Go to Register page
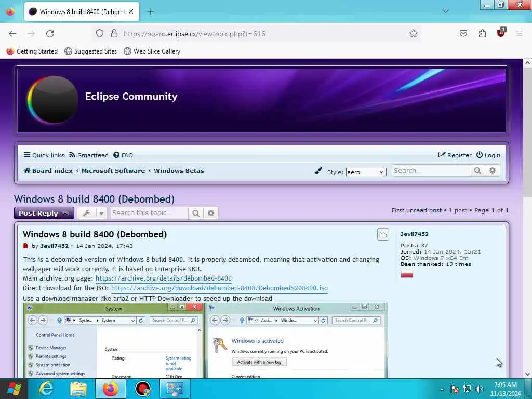The image size is (532, 399). pos(455,155)
